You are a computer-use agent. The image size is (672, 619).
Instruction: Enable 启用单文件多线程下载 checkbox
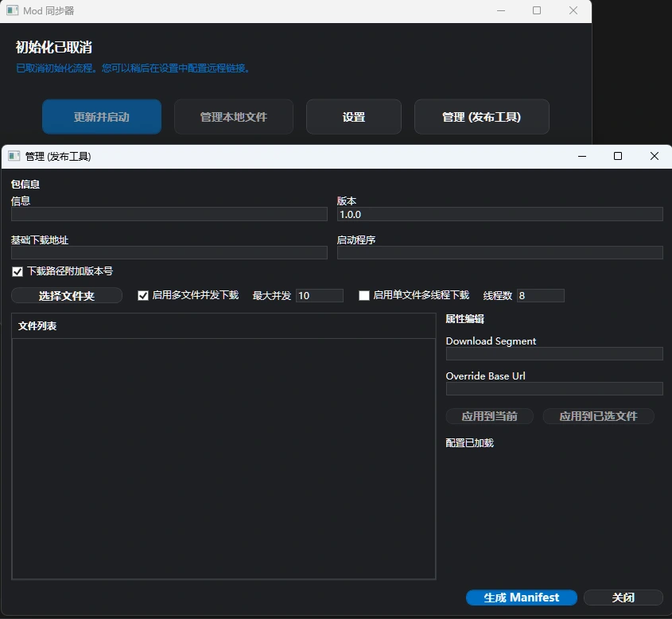364,296
